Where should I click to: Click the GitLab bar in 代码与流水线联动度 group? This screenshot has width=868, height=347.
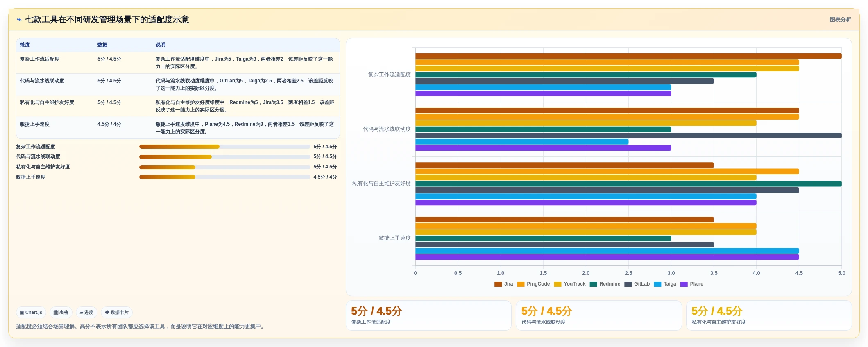(x=628, y=136)
